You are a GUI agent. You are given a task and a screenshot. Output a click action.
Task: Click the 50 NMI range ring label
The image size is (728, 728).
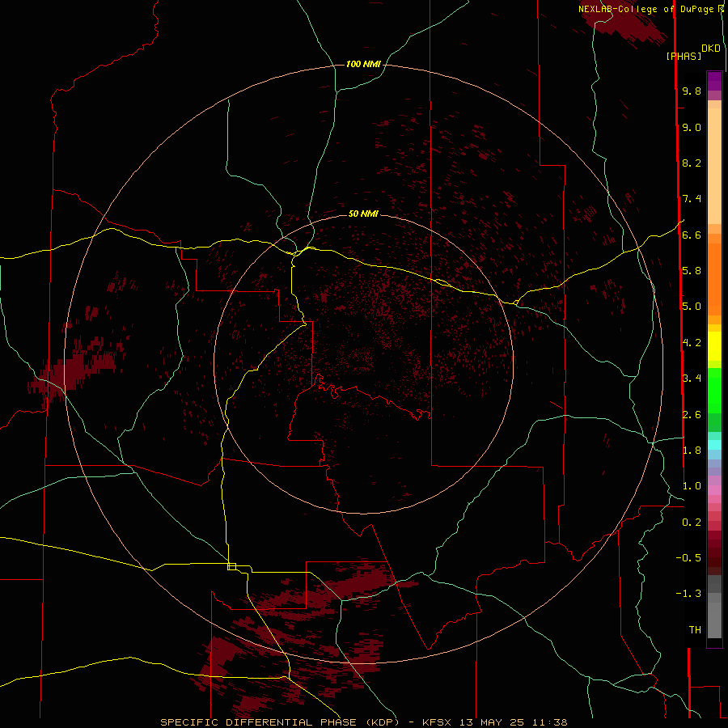click(363, 214)
